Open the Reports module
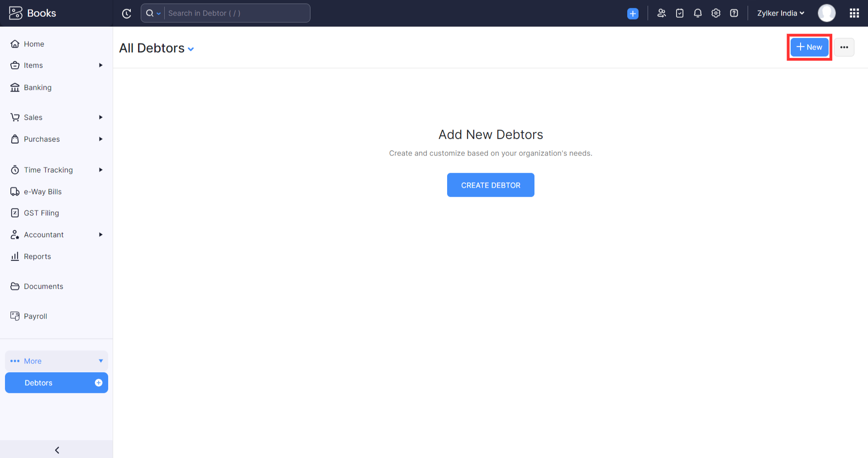Viewport: 868px width, 458px height. tap(37, 256)
